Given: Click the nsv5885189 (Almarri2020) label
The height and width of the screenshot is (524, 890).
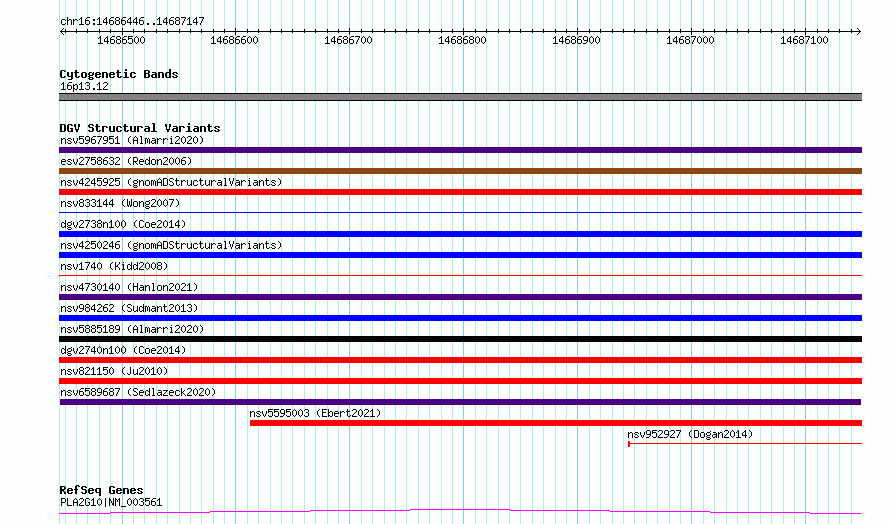Looking at the screenshot, I should (x=132, y=329).
